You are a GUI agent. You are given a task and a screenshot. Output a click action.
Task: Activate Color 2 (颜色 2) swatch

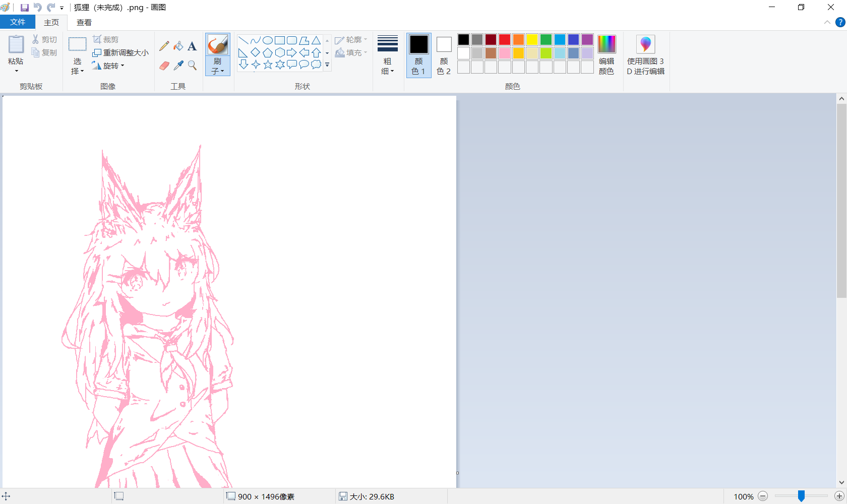(444, 55)
